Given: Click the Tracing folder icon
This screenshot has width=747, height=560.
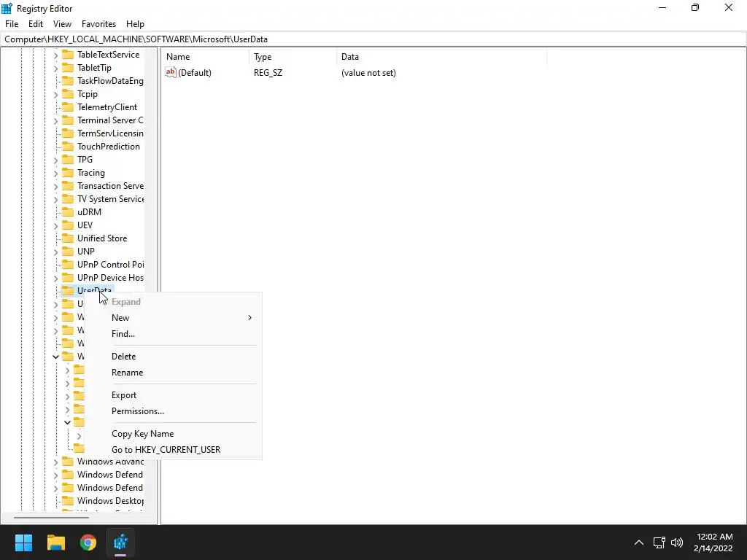Looking at the screenshot, I should 68,173.
